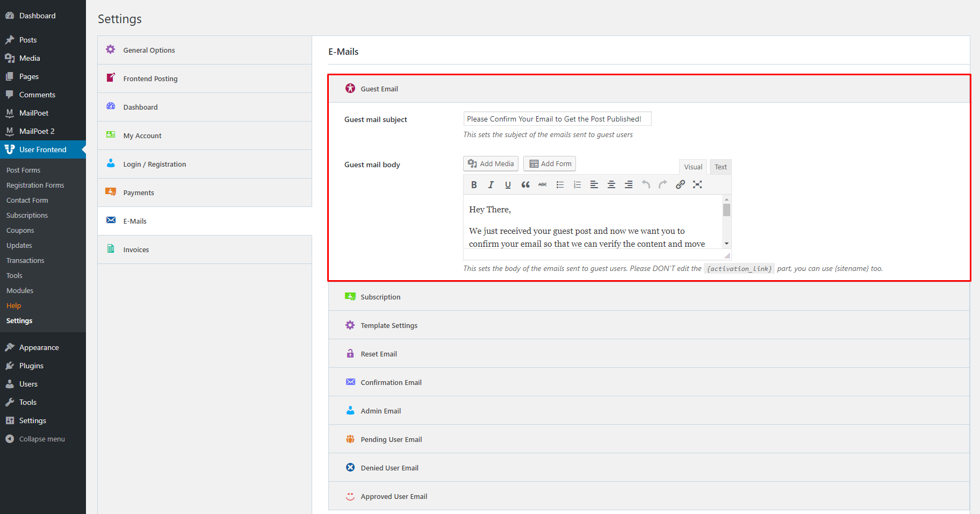Open the Appearance admin menu
The image size is (980, 514).
43,347
